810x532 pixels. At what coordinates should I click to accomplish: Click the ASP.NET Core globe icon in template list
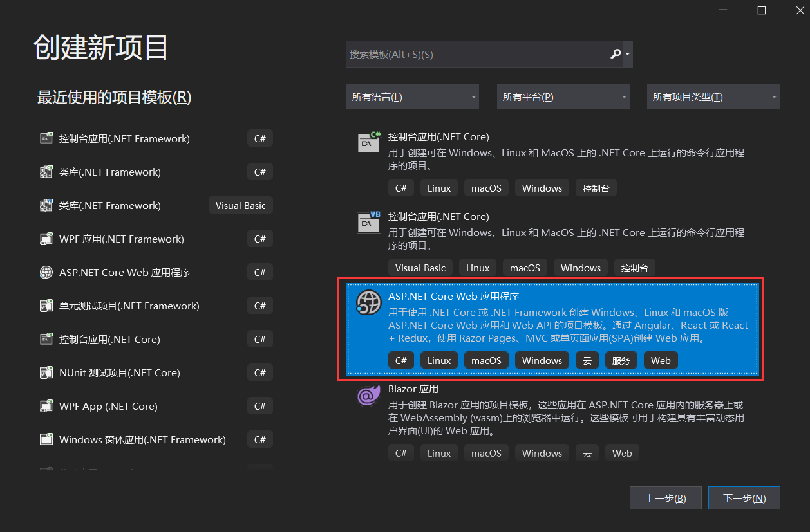pos(369,302)
